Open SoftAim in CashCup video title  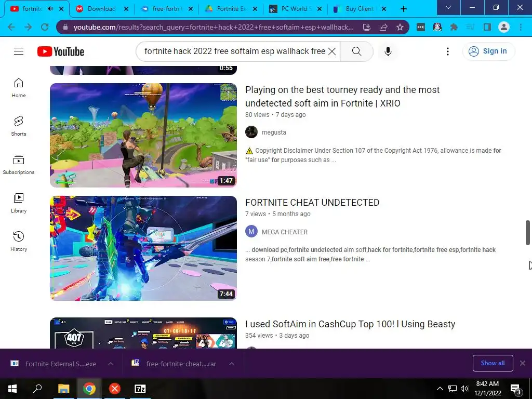coord(350,324)
